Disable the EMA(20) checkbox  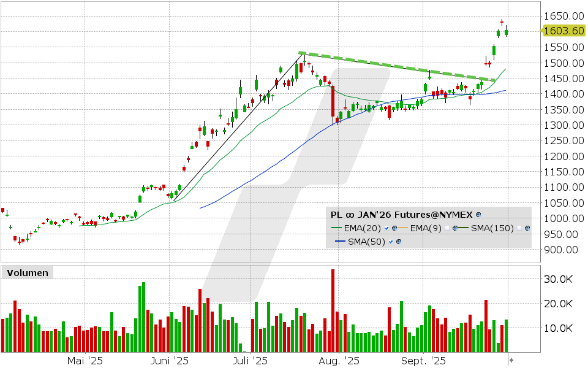tap(386, 229)
